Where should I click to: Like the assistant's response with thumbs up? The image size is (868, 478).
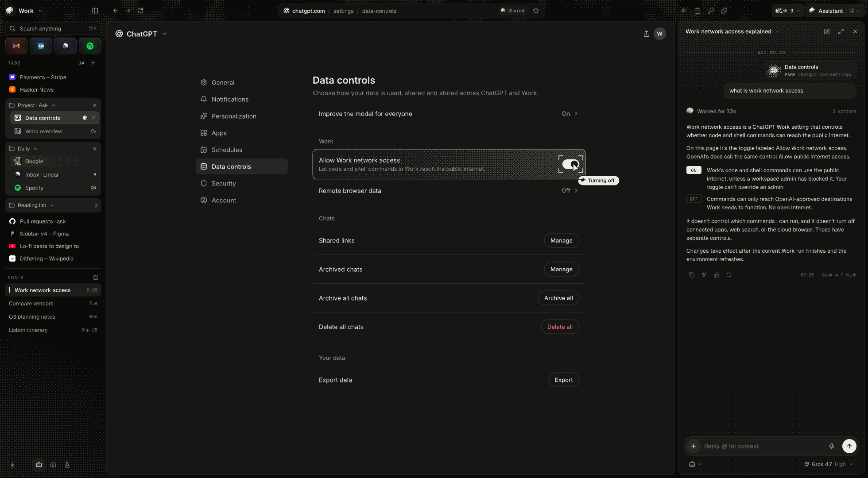tap(717, 275)
